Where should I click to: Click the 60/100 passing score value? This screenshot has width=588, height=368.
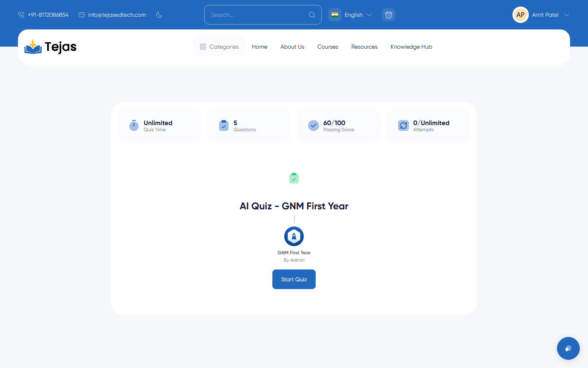pyautogui.click(x=334, y=123)
